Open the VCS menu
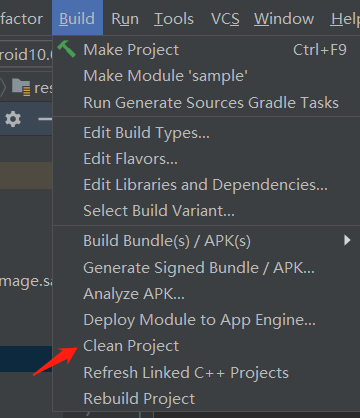This screenshot has height=418, width=360. 225,18
